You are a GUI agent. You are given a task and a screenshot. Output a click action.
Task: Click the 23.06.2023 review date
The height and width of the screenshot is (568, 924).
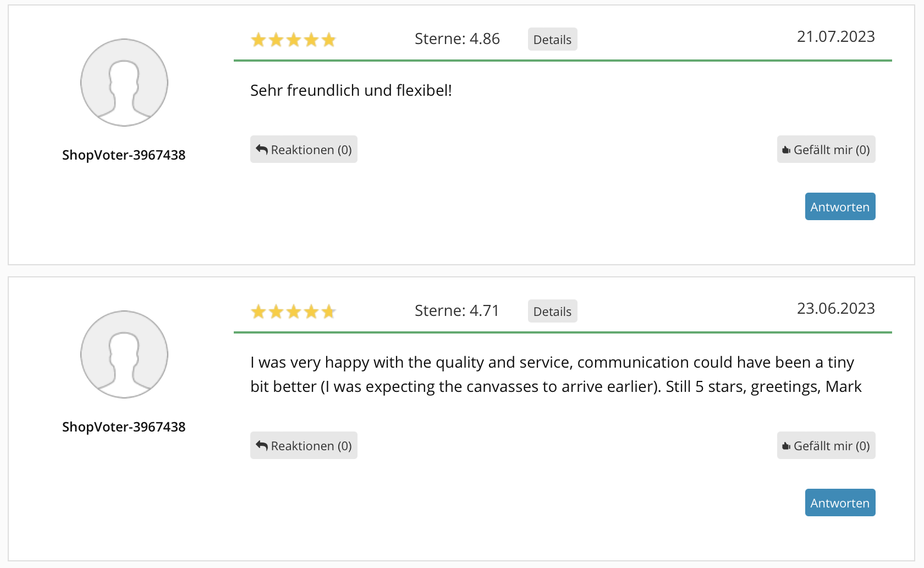tap(835, 308)
